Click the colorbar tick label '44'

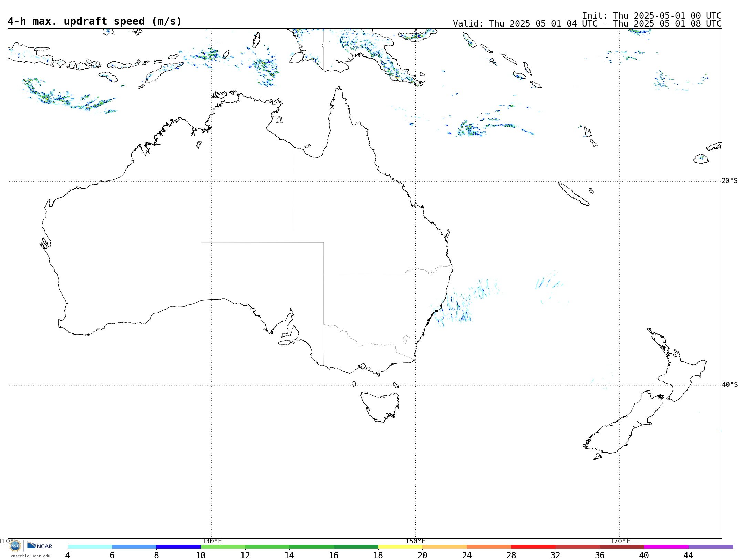pyautogui.click(x=688, y=555)
